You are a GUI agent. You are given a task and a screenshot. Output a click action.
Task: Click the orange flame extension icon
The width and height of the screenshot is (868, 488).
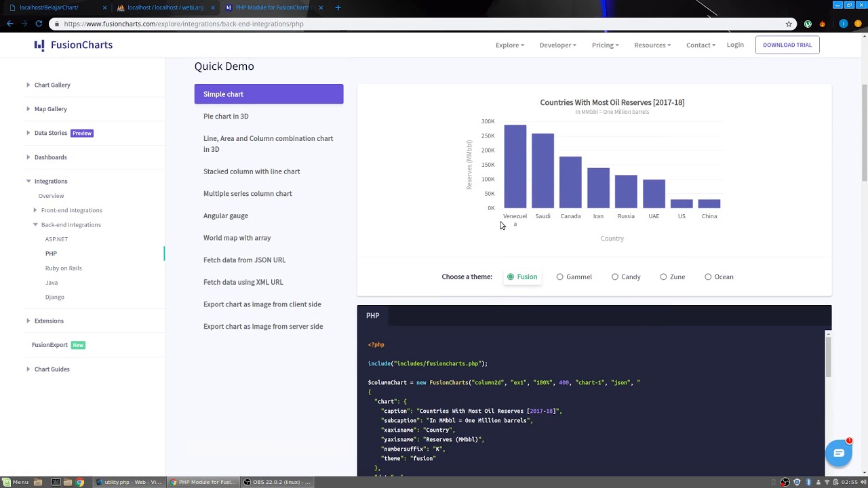coord(823,24)
